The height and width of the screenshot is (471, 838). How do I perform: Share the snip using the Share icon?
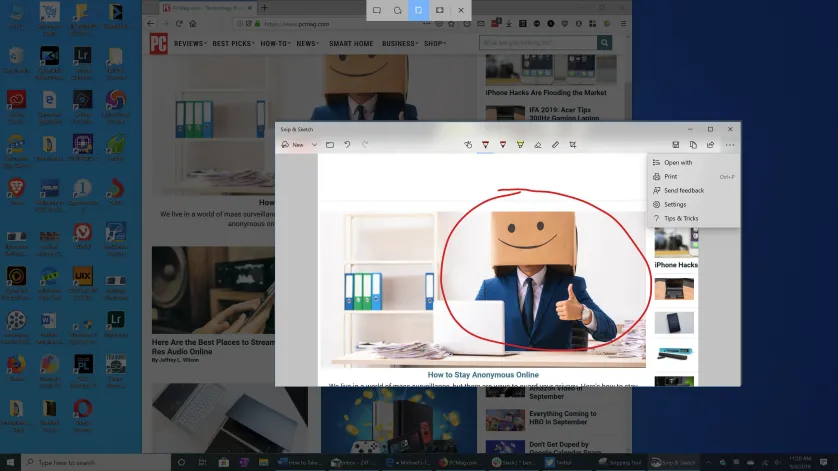point(710,145)
